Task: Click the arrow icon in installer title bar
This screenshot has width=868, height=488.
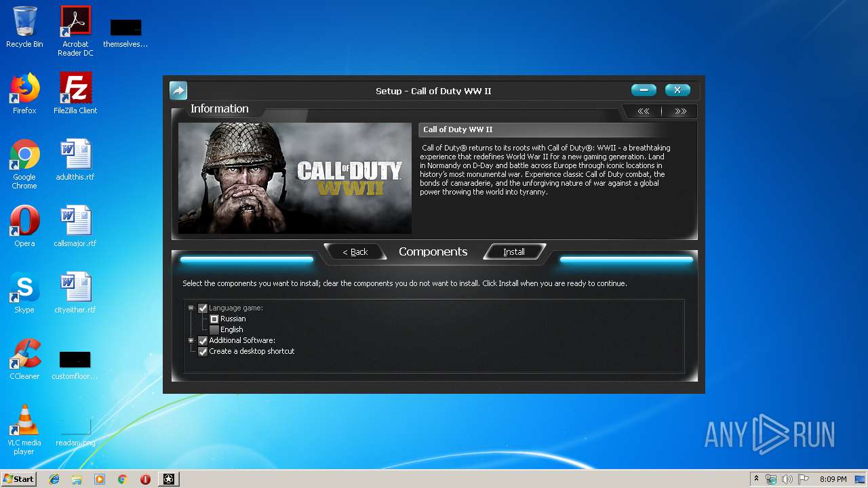Action: pyautogui.click(x=178, y=90)
